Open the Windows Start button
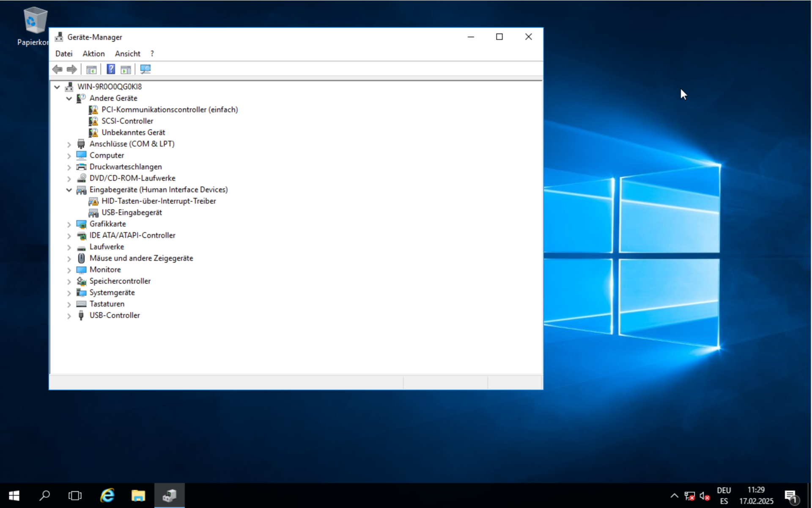812x508 pixels. coord(14,495)
